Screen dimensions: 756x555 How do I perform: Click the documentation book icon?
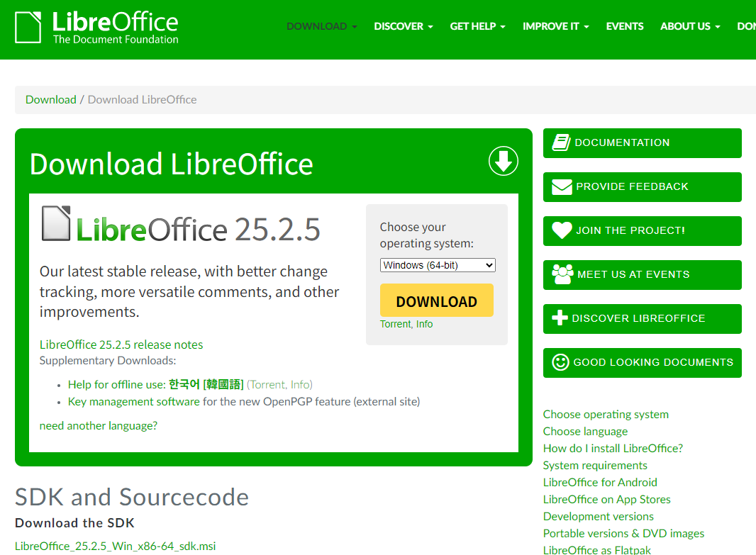tap(561, 142)
